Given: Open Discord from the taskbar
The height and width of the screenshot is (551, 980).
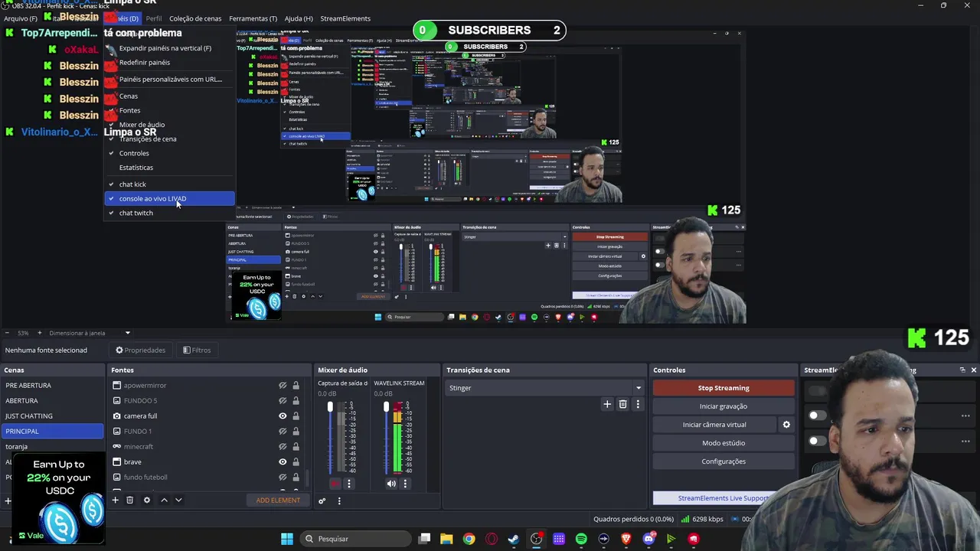Looking at the screenshot, I should point(648,539).
